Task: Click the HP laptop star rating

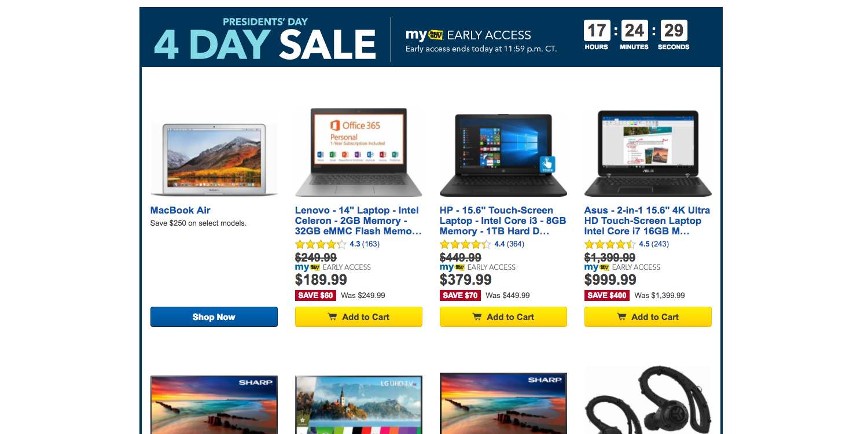Action: 465,244
